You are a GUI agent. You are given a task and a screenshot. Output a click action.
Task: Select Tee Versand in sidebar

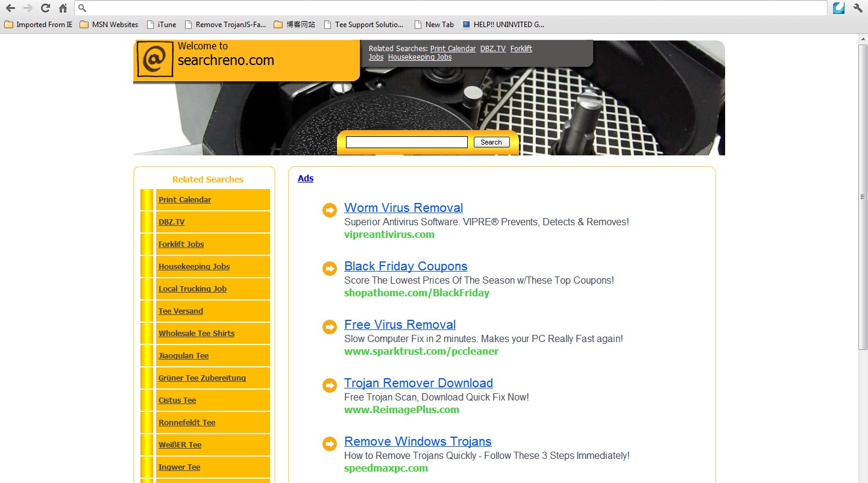coord(181,311)
